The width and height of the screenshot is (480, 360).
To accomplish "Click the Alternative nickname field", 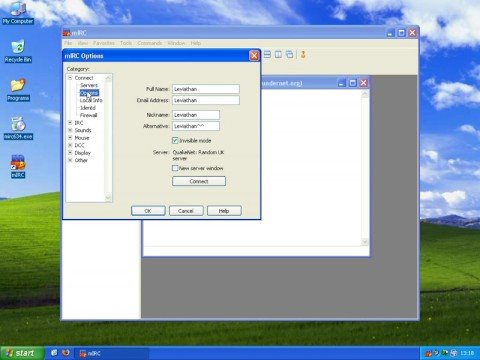I will coord(196,126).
